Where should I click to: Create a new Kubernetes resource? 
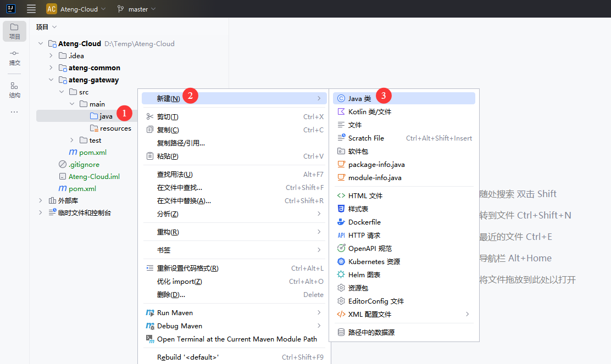(374, 261)
